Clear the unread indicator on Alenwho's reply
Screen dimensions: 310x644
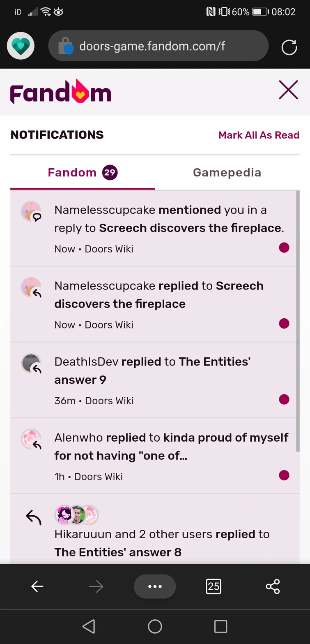tap(284, 475)
